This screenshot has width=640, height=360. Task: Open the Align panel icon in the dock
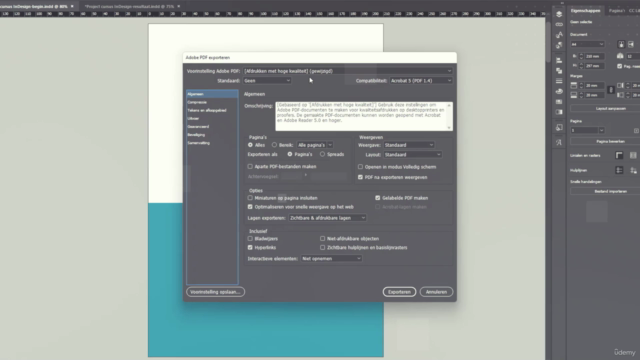(x=559, y=60)
